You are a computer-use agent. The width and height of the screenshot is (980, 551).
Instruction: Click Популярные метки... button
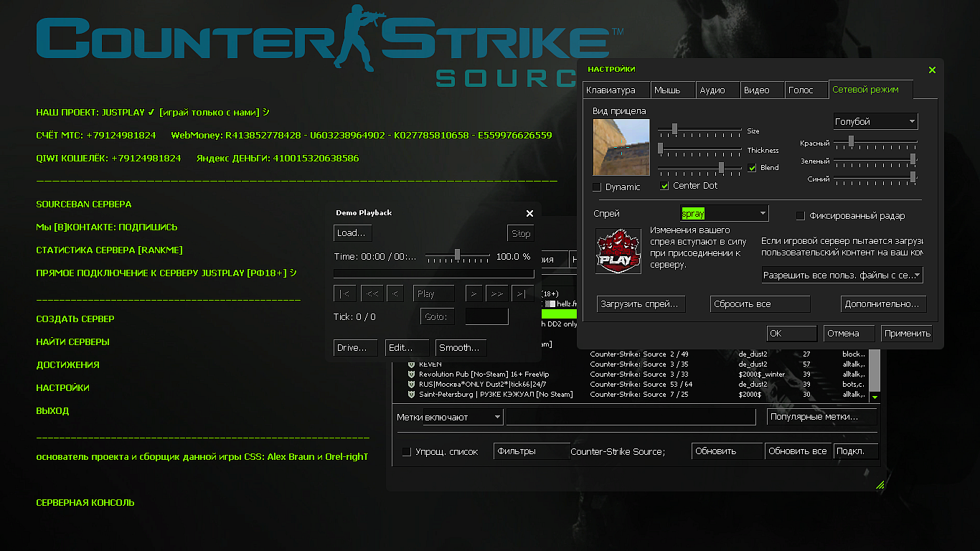tap(823, 417)
